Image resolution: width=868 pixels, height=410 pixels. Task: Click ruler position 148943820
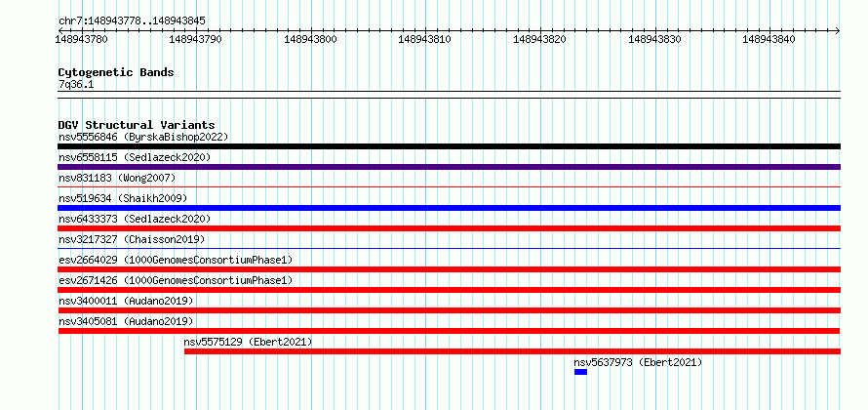point(540,39)
